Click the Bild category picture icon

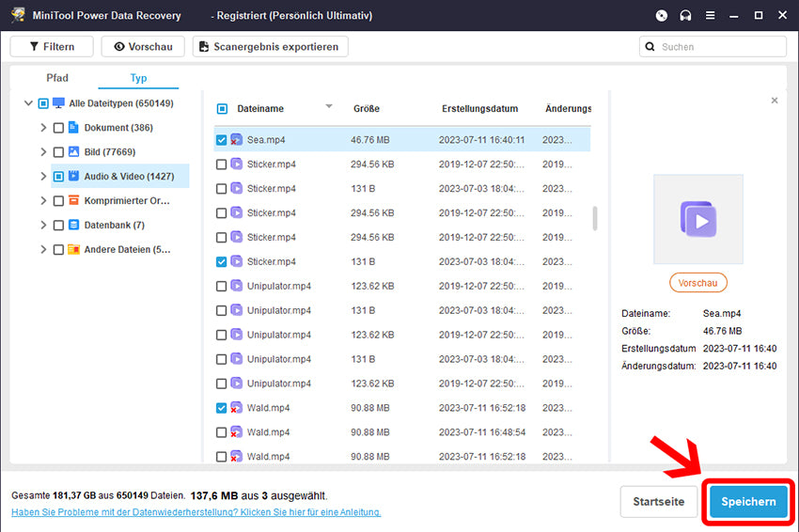[73, 152]
